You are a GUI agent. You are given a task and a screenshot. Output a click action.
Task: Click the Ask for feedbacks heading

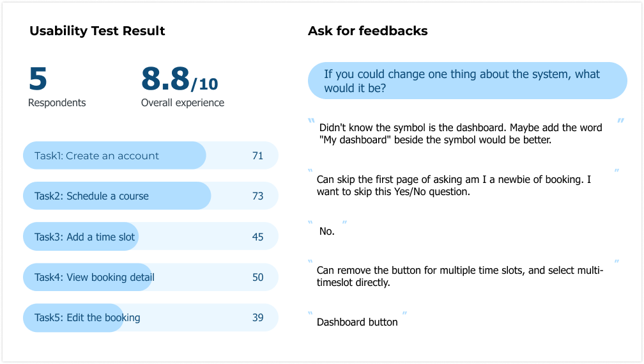367,31
